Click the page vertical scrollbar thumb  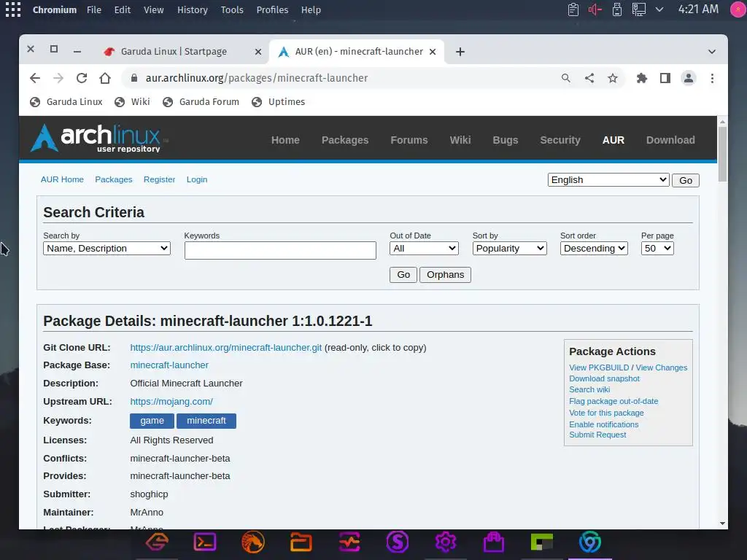(722, 155)
